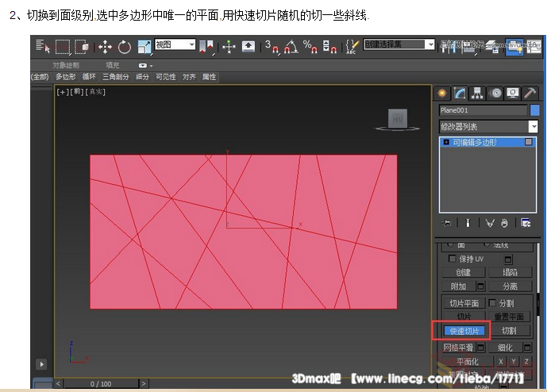Open the Create command panel tab
Viewport: 547px width, 392px height.
[x=442, y=93]
